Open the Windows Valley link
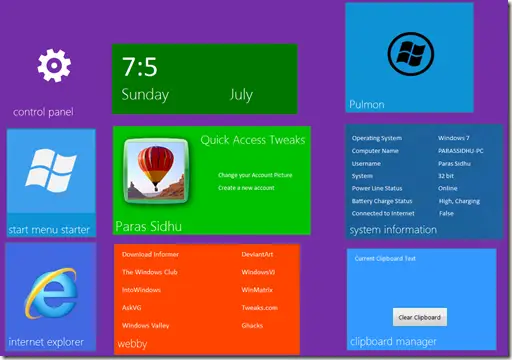 [x=145, y=325]
